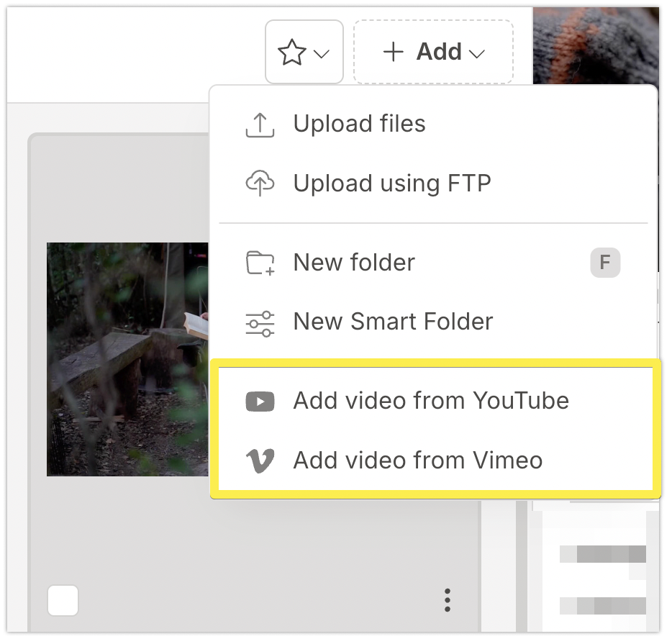This screenshot has width=672, height=639.
Task: Choose Add video from YouTube
Action: (430, 401)
